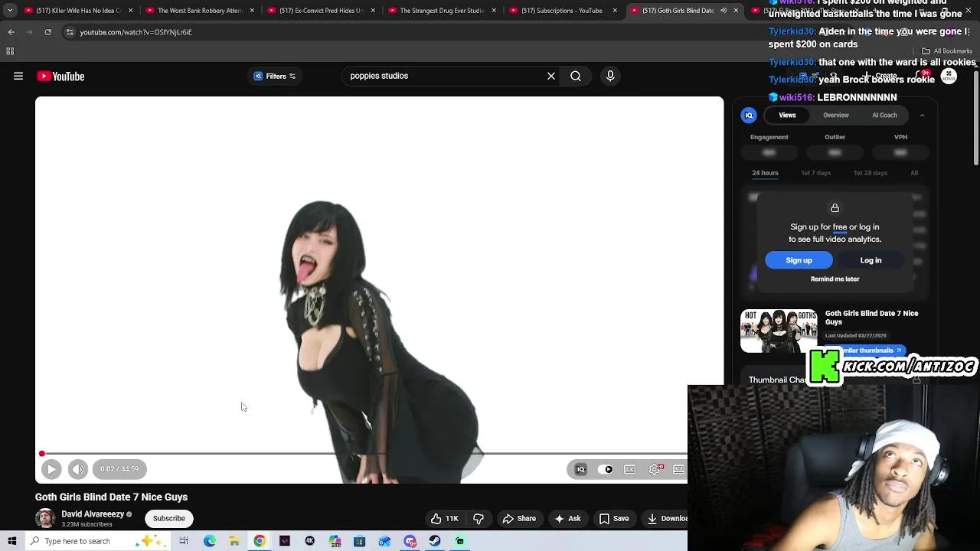The image size is (980, 551).
Task: Follow the free link in the signup text
Action: tap(840, 227)
